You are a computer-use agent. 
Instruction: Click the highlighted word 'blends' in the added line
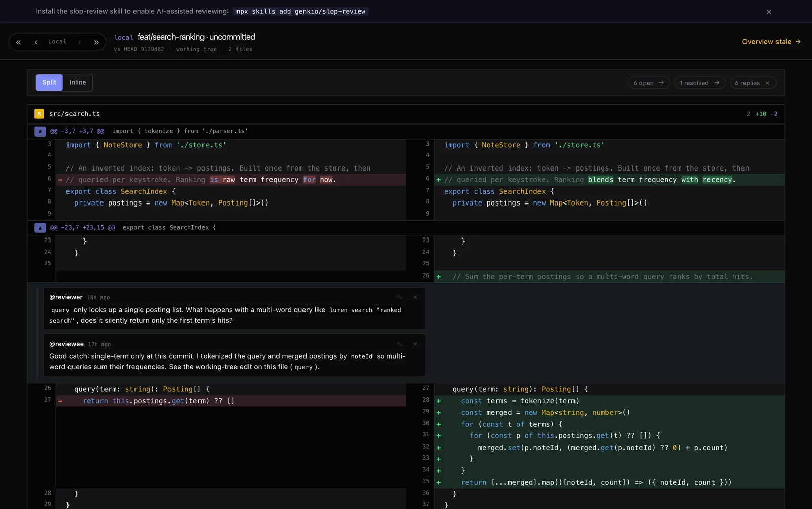click(600, 180)
